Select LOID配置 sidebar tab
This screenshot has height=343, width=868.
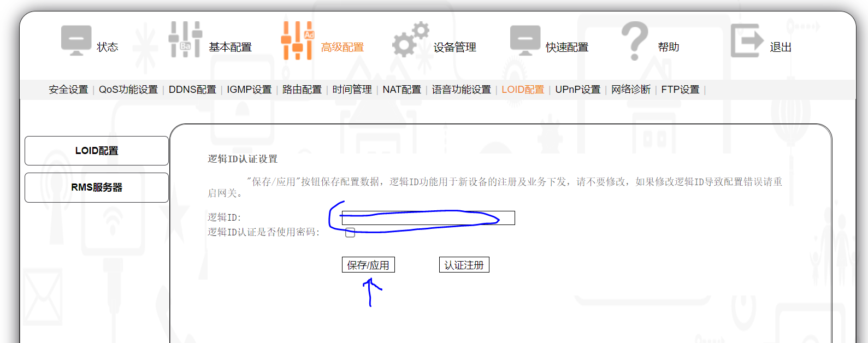(x=97, y=151)
